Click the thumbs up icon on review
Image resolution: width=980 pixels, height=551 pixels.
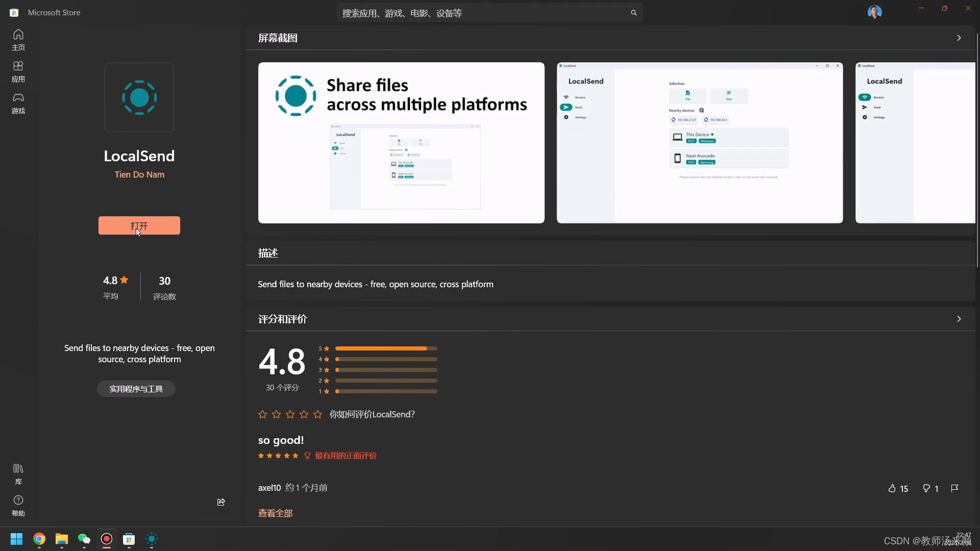point(892,489)
